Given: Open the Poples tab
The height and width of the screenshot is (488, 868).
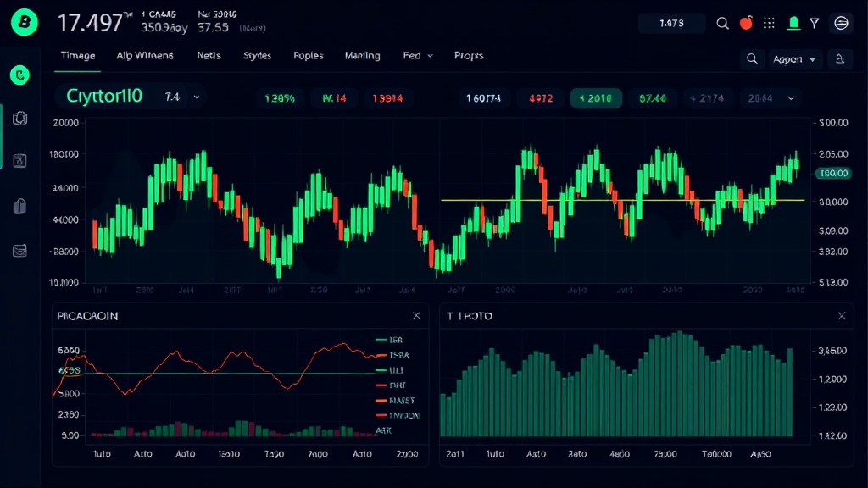Looking at the screenshot, I should tap(308, 55).
